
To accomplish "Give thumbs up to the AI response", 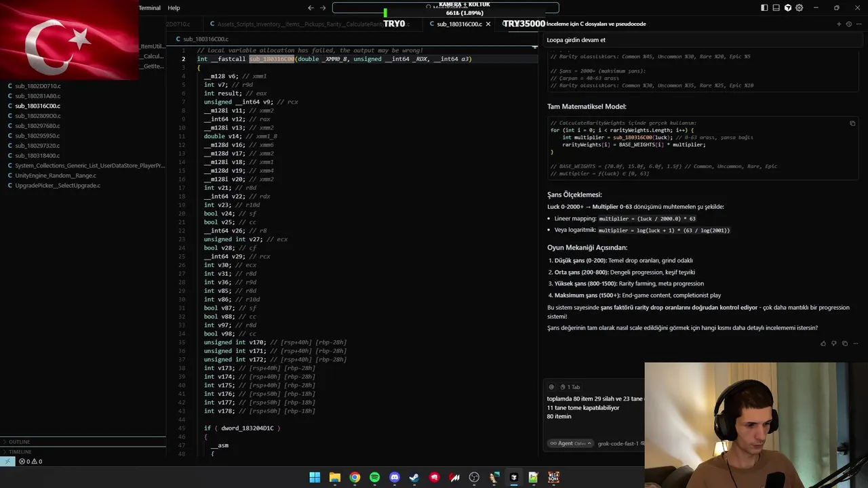I will pyautogui.click(x=823, y=343).
